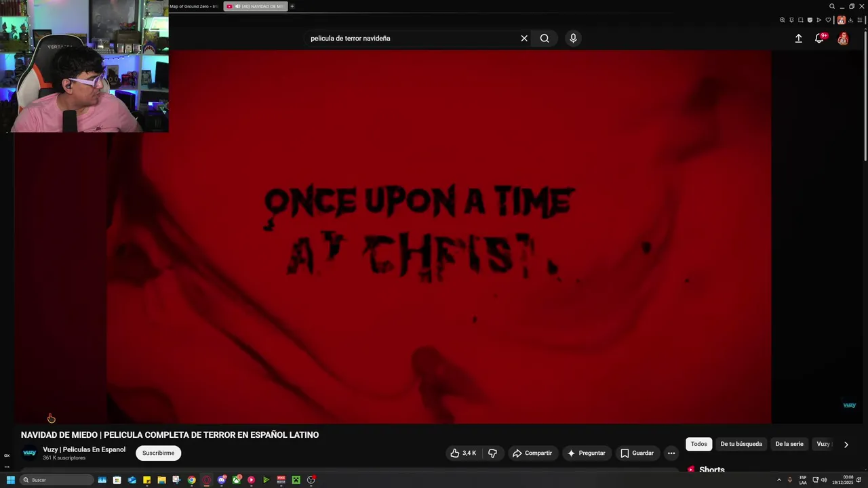Click the Vuzy channel avatar

click(29, 453)
